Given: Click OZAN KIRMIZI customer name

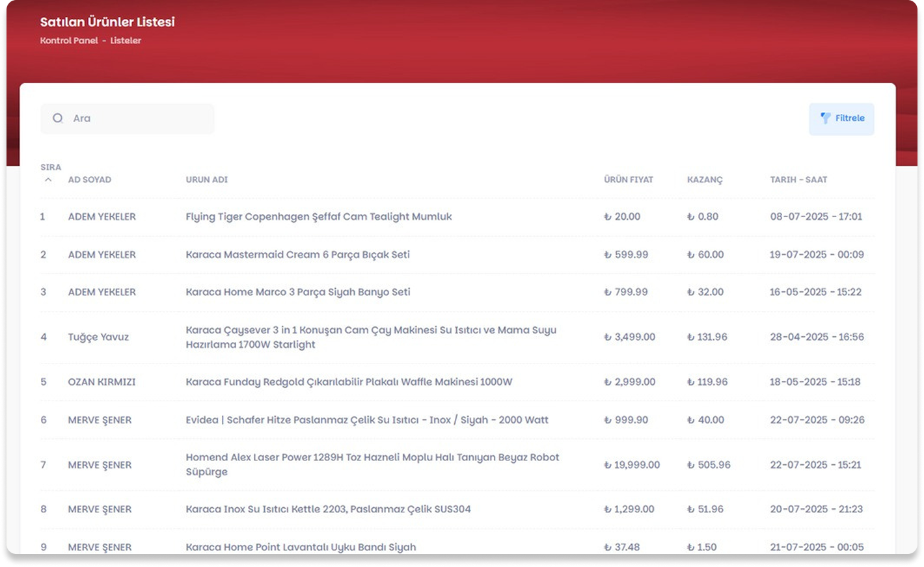Looking at the screenshot, I should coord(102,382).
